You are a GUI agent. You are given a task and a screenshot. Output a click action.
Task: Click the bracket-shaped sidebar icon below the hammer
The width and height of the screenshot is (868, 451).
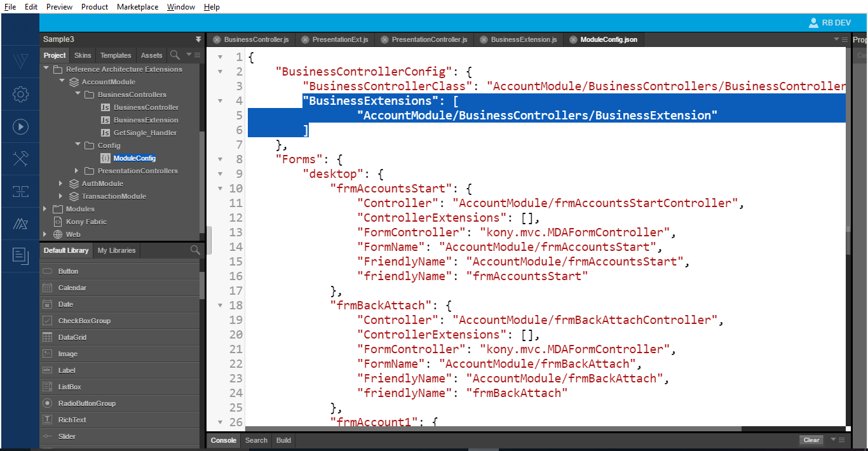[x=20, y=191]
